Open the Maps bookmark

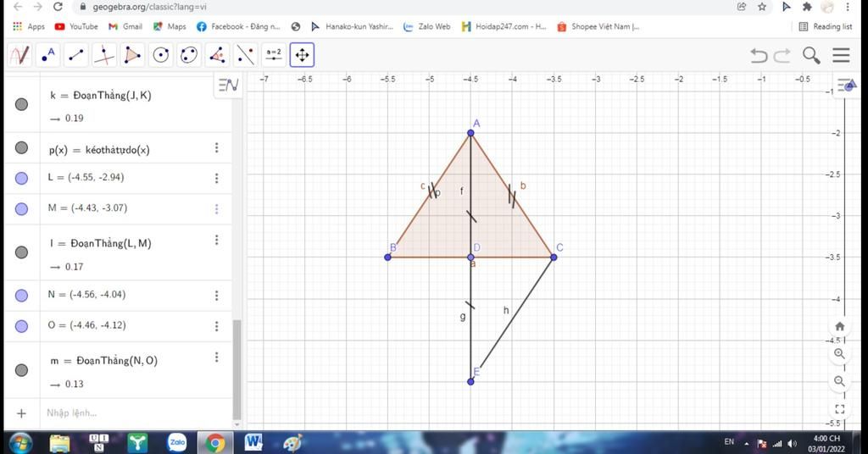pos(170,26)
